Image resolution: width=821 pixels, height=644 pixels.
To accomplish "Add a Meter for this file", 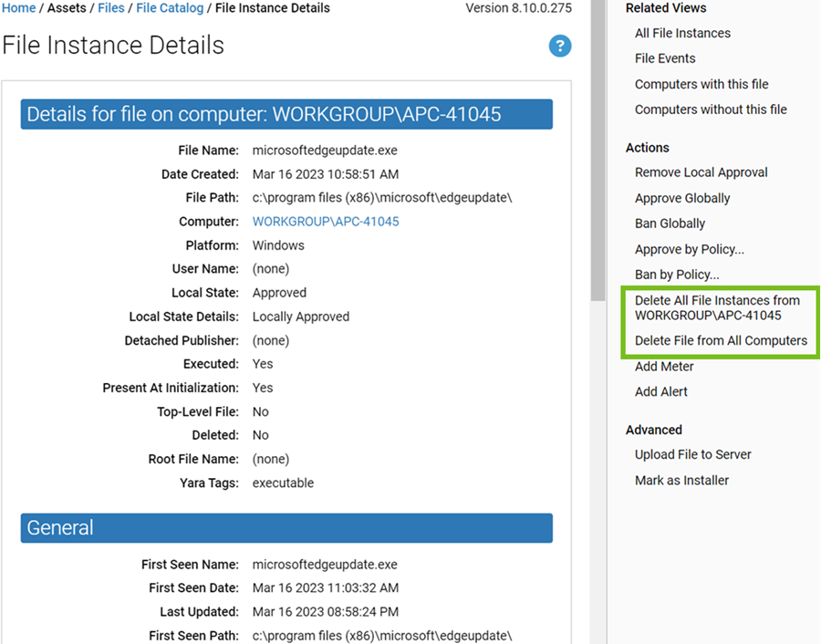I will (663, 366).
